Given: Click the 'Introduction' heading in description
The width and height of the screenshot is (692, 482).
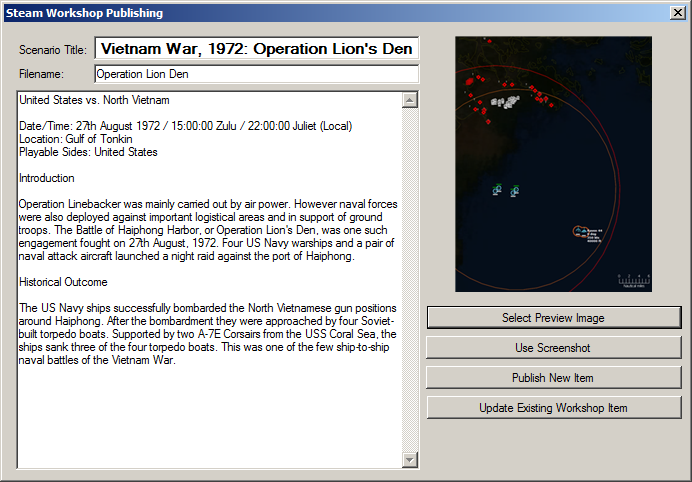Looking at the screenshot, I should point(47,178).
